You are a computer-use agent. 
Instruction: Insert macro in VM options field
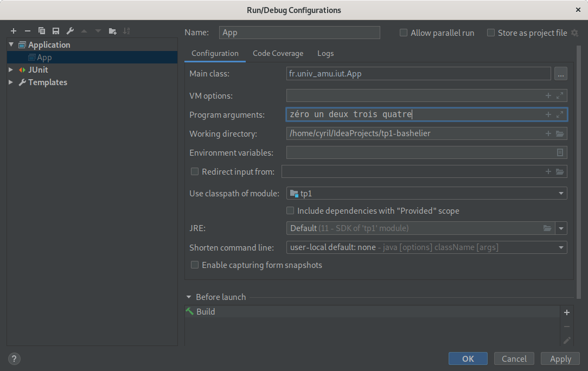point(548,95)
